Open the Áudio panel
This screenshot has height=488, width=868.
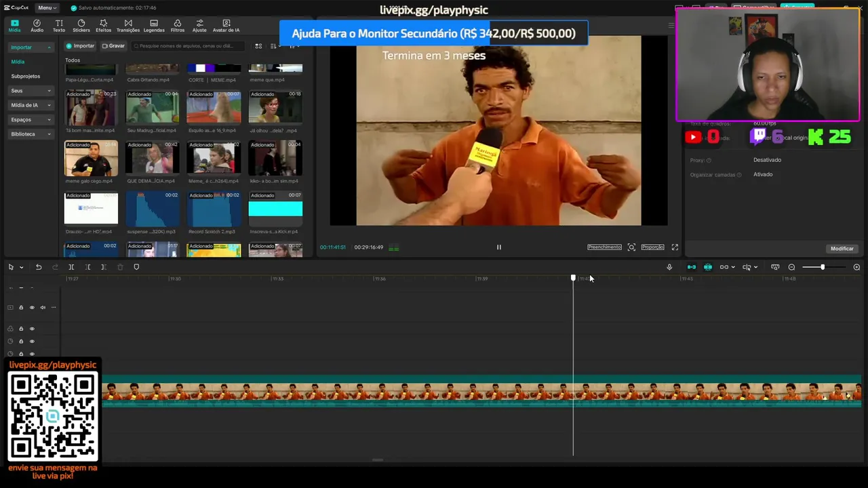click(x=37, y=26)
